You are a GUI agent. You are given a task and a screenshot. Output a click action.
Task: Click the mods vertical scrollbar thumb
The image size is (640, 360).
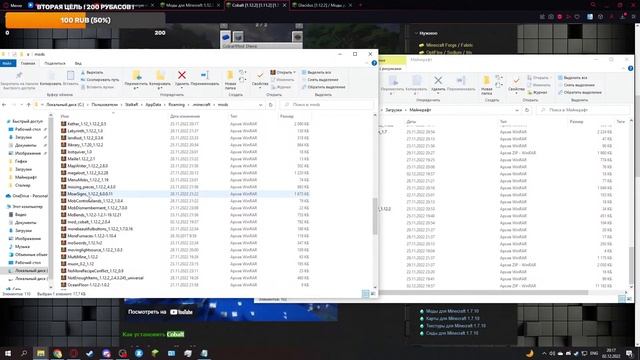pyautogui.click(x=375, y=216)
